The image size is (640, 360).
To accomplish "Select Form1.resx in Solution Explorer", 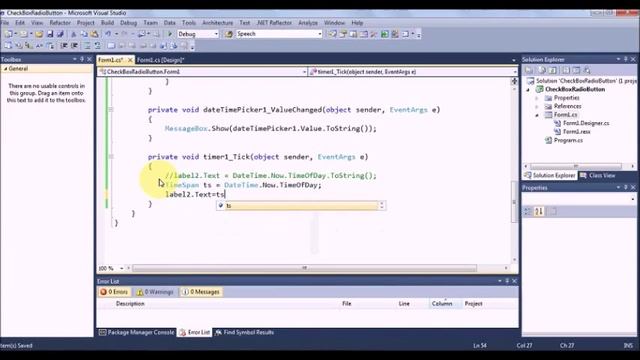I will pos(576,132).
